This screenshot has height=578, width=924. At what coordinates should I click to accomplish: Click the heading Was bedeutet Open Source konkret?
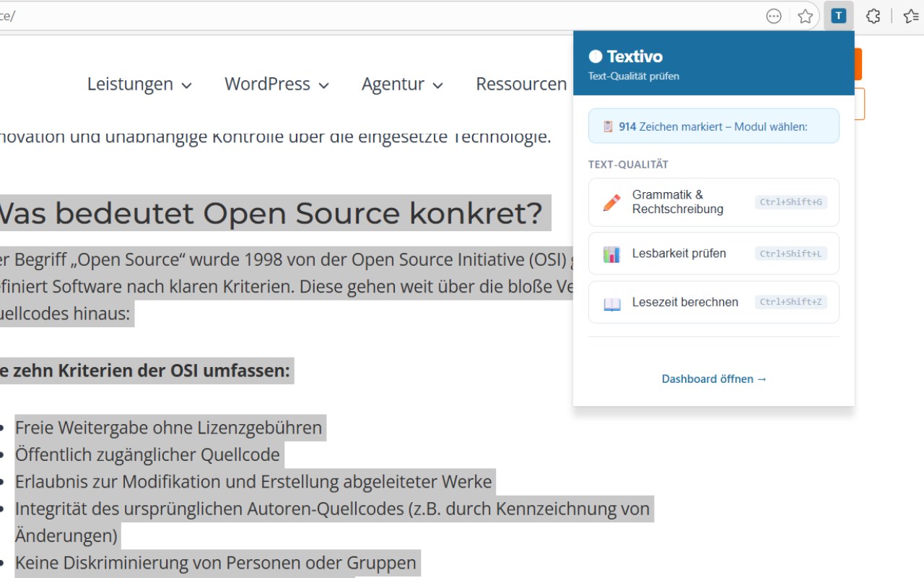pyautogui.click(x=271, y=213)
